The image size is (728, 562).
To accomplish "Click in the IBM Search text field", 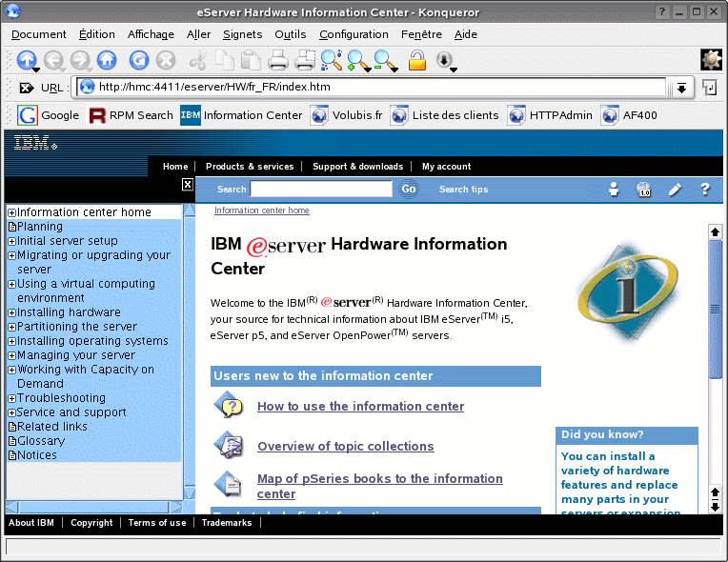I will (x=321, y=189).
